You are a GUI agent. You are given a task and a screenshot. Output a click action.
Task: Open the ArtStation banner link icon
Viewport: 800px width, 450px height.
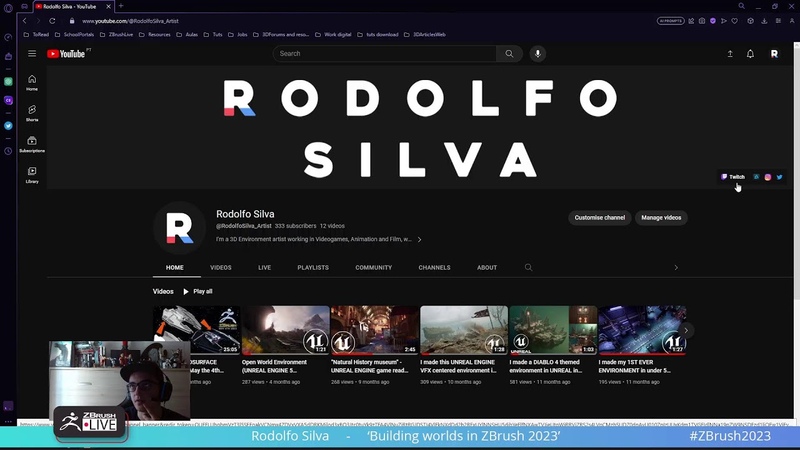coord(756,177)
